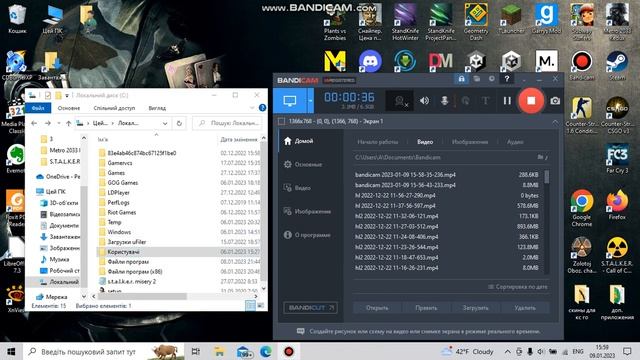Image resolution: width=640 pixels, height=360 pixels.
Task: Open the Файл tab in File Explorer
Action: pyautogui.click(x=38, y=108)
